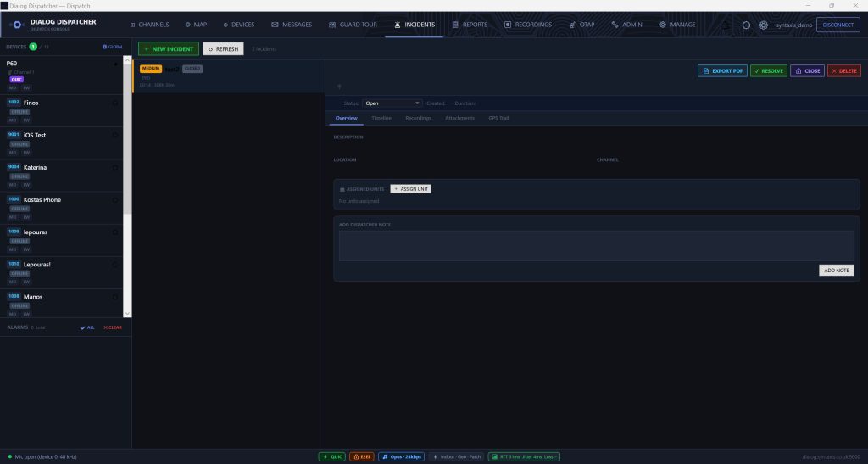
Task: Click the Dialog Dispatcher logo icon
Action: (x=17, y=25)
